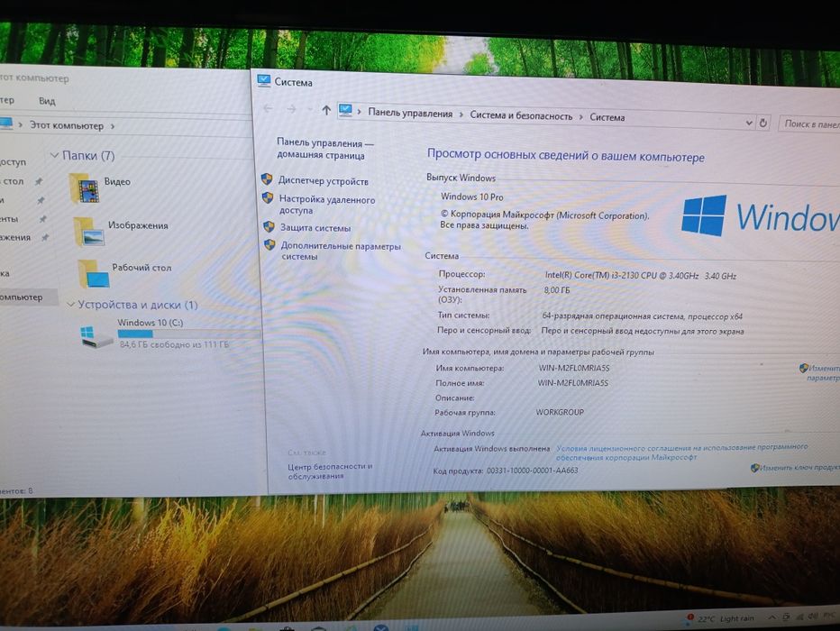This screenshot has width=840, height=631.
Task: Open remote access settings link
Action: click(327, 205)
